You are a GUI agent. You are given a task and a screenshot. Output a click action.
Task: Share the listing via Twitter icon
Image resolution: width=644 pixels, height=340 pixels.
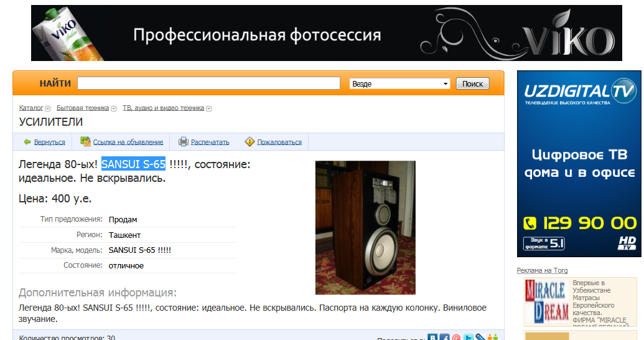[469, 338]
